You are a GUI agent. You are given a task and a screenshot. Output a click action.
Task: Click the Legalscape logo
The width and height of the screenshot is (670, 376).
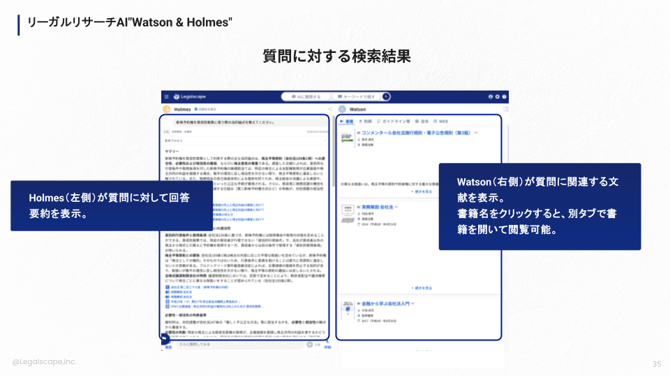click(190, 97)
